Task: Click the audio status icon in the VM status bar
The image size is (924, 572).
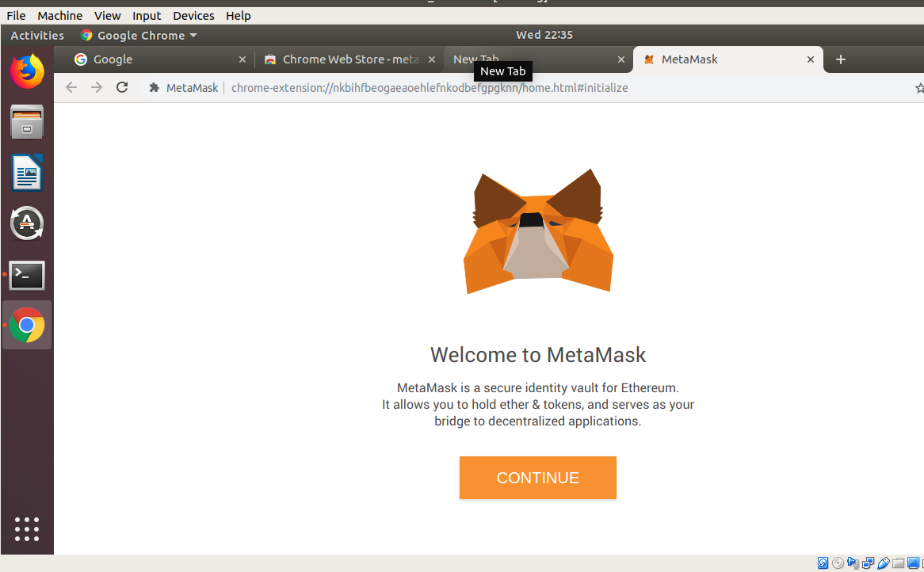Action: tap(851, 562)
